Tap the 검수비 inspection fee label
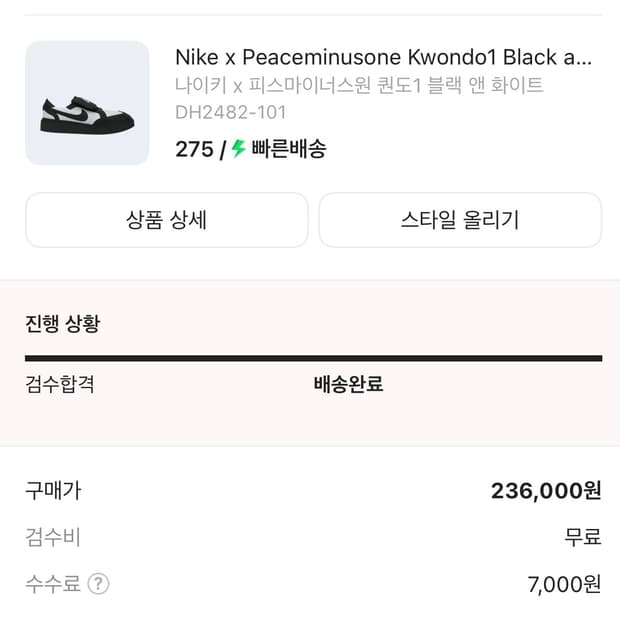Viewport: 620px width, 620px height. pyautogui.click(x=53, y=538)
